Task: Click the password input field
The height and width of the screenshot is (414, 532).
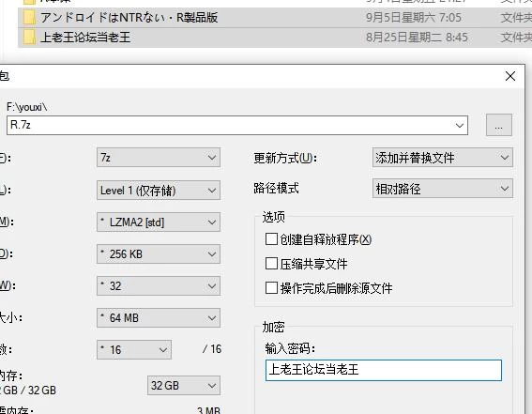Action: point(384,370)
